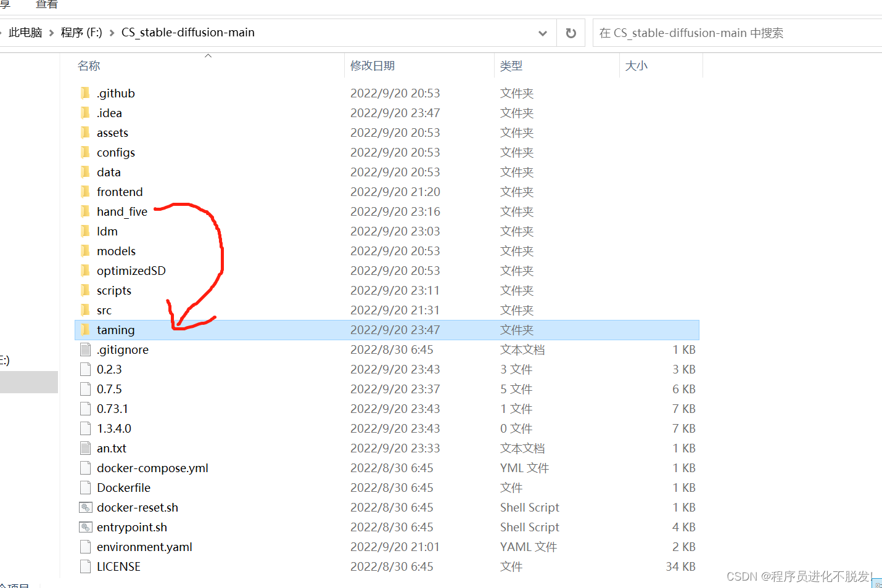Image resolution: width=882 pixels, height=588 pixels.
Task: Click CS_stable-diffusion-main breadcrumb segment
Action: coord(188,33)
